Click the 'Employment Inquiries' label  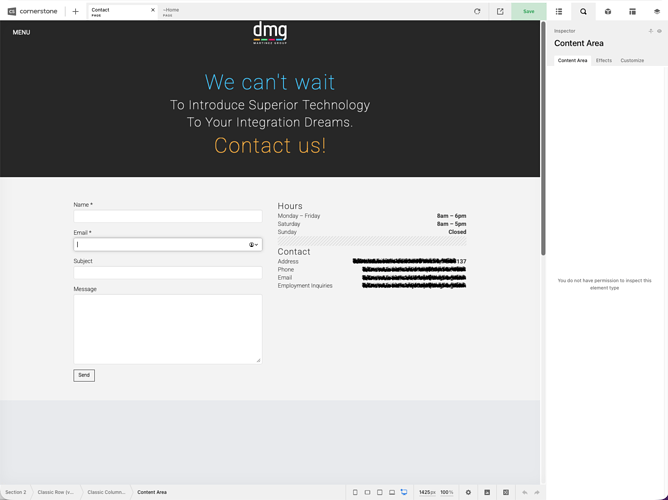tap(305, 286)
